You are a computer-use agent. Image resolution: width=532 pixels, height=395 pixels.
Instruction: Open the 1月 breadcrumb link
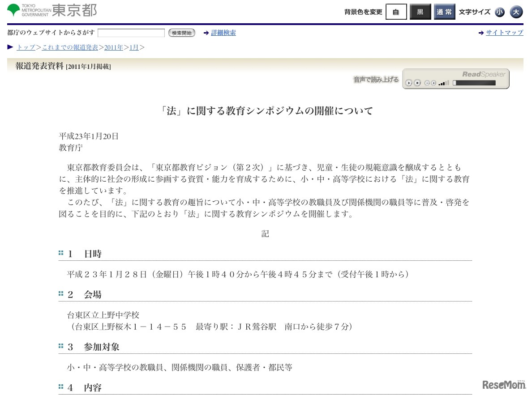click(x=134, y=47)
